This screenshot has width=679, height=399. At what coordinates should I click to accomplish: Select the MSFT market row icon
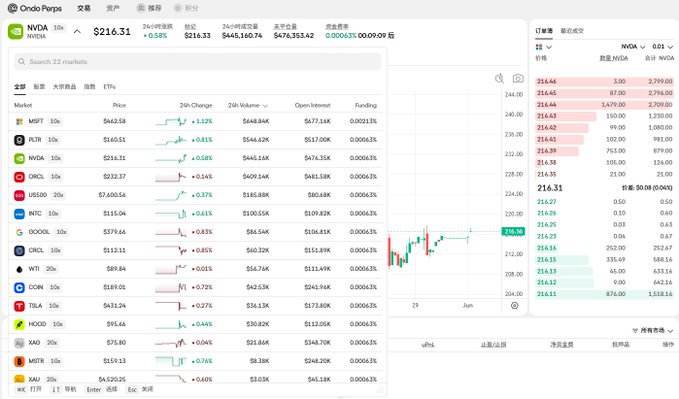point(19,121)
